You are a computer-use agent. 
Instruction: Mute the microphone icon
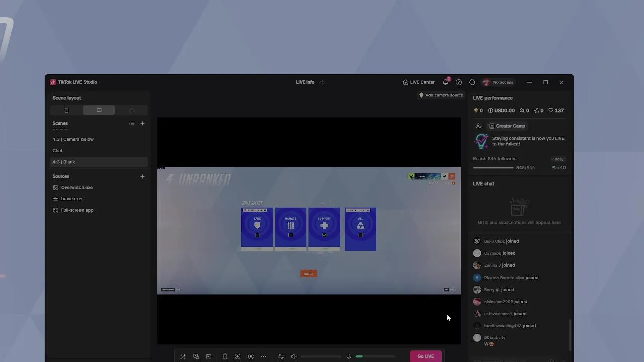[x=349, y=356]
